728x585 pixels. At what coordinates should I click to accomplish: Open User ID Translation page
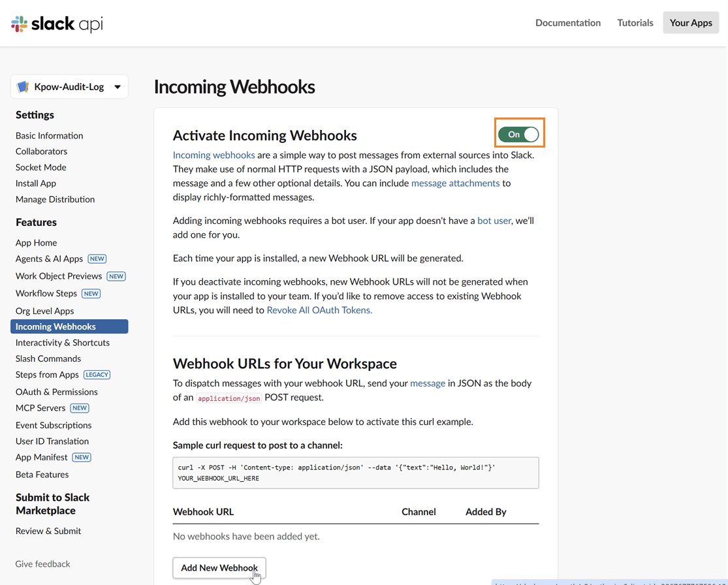(52, 441)
